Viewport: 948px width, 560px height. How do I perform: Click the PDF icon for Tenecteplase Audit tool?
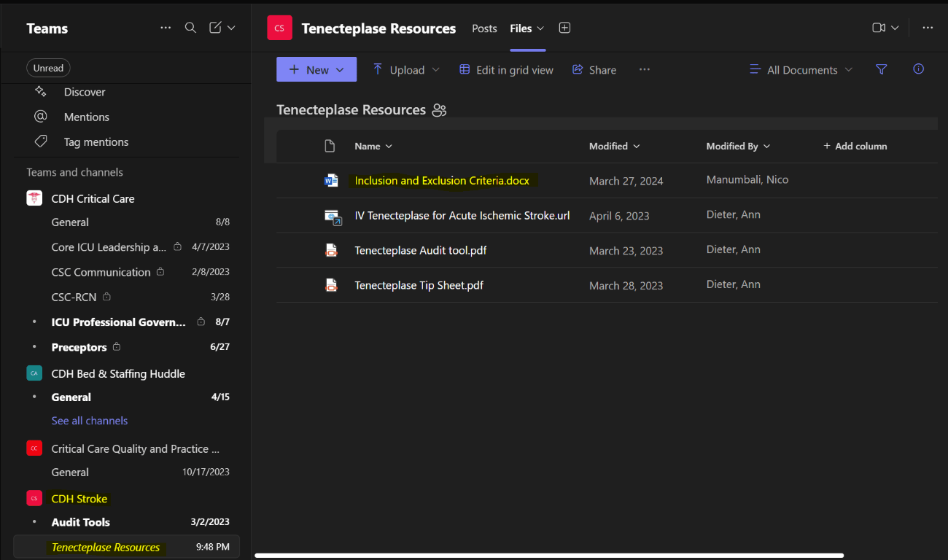(x=331, y=250)
